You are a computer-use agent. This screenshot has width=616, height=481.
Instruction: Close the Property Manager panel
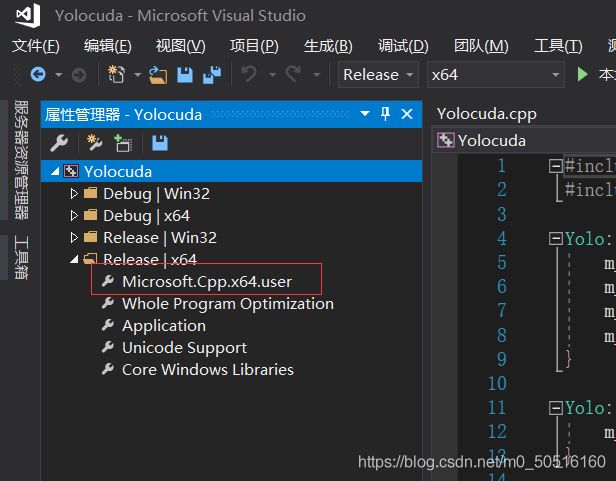pos(407,114)
